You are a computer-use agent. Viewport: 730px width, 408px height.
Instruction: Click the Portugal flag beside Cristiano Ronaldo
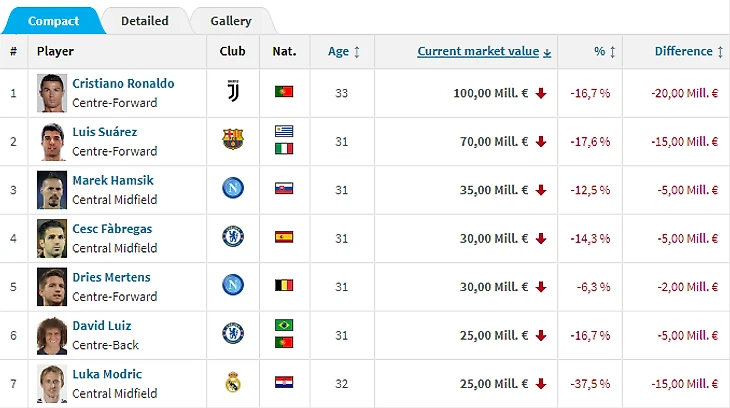[x=284, y=92]
